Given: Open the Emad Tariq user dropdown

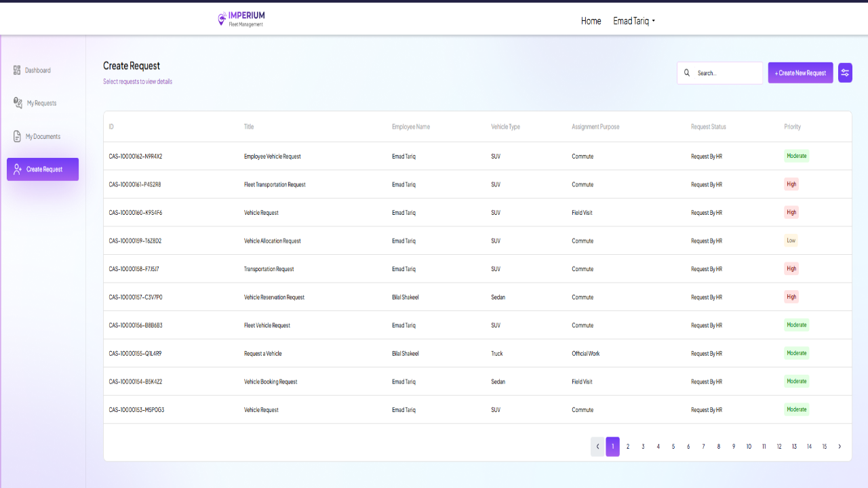Looking at the screenshot, I should [x=634, y=21].
